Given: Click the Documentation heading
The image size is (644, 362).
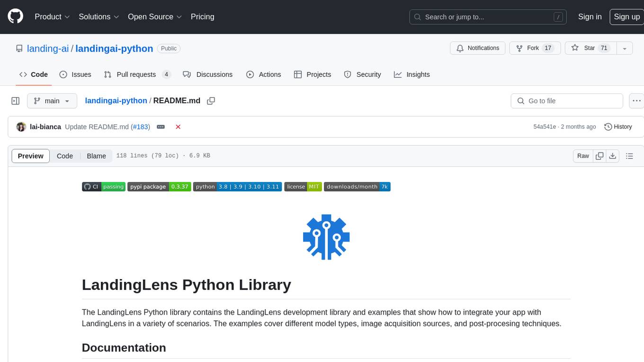Looking at the screenshot, I should click(x=124, y=348).
